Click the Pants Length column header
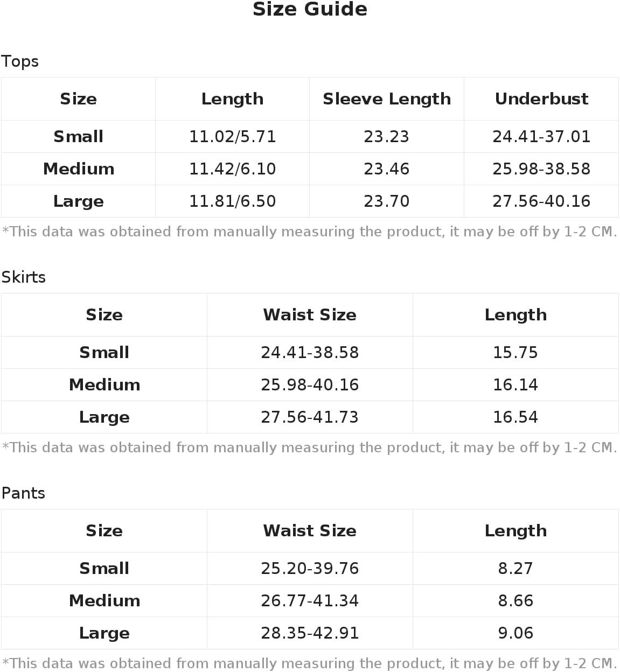 point(515,531)
